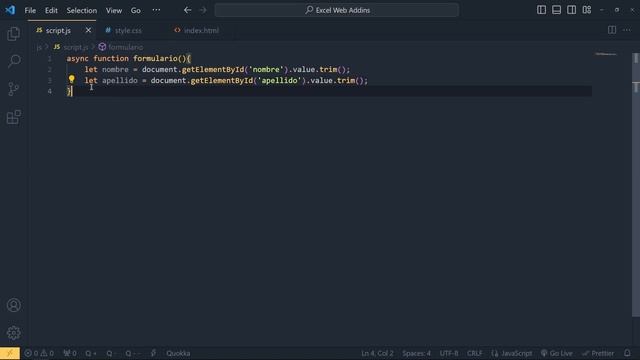Open the Source Control view
The width and height of the screenshot is (640, 360).
[13, 89]
